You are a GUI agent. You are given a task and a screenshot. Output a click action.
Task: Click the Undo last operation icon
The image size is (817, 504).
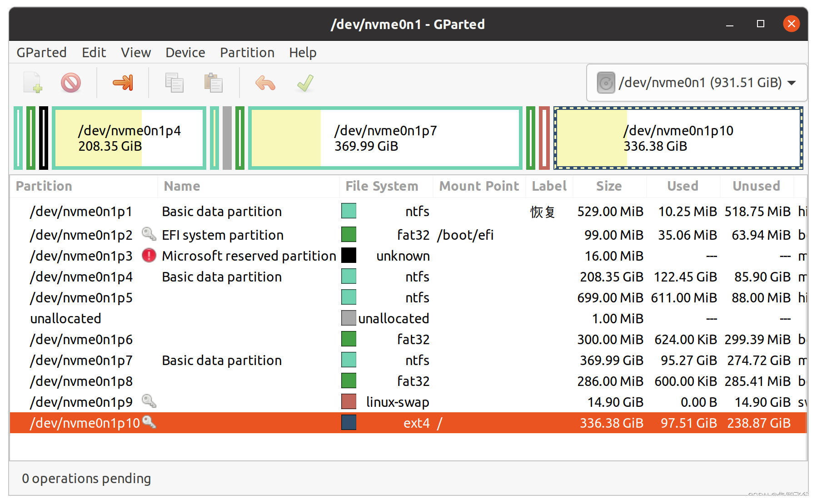(265, 83)
